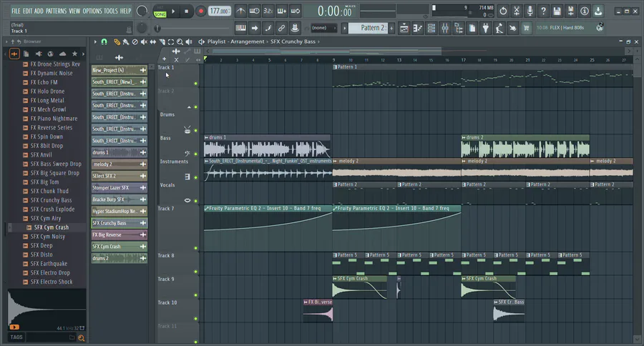The image size is (644, 346).
Task: Toggle Song mode button
Action: (x=160, y=14)
